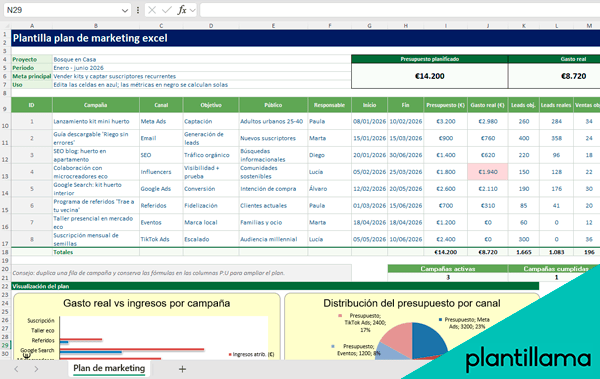The image size is (600, 379).
Task: Click the Campañas activas header
Action: [448, 269]
